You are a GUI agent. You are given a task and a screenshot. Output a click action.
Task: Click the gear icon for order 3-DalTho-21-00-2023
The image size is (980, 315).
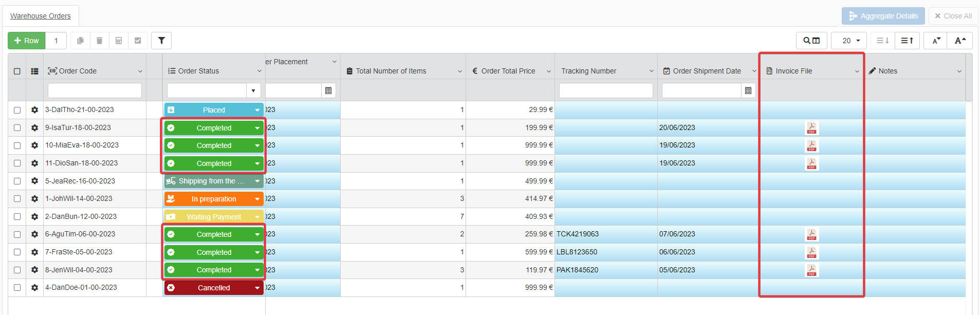[x=34, y=110]
